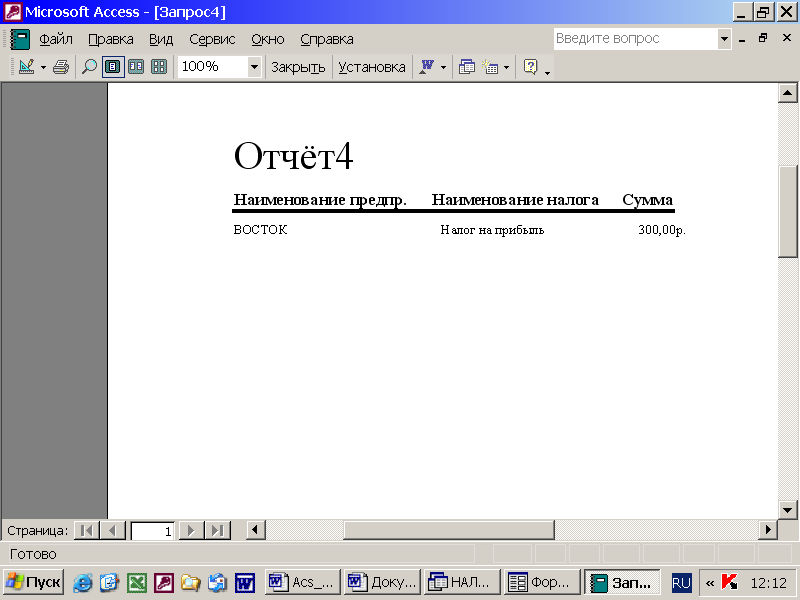Click the Kaspersky tray icon

[729, 582]
